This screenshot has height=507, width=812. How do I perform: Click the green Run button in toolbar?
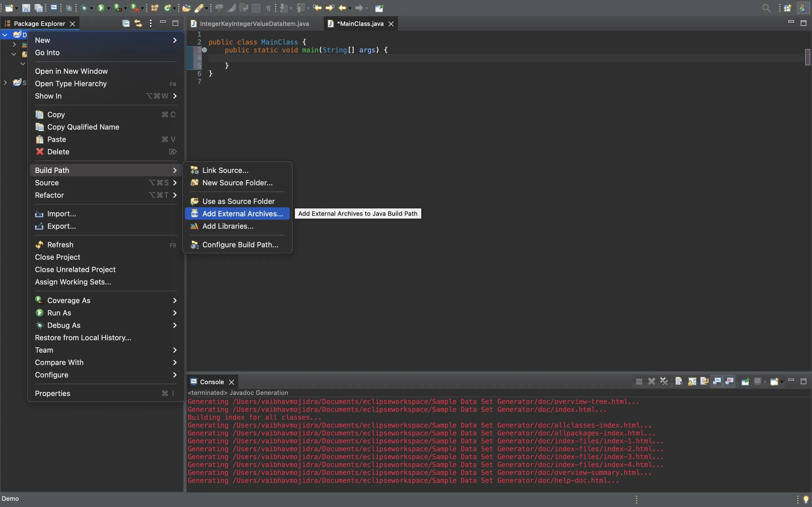click(x=101, y=8)
